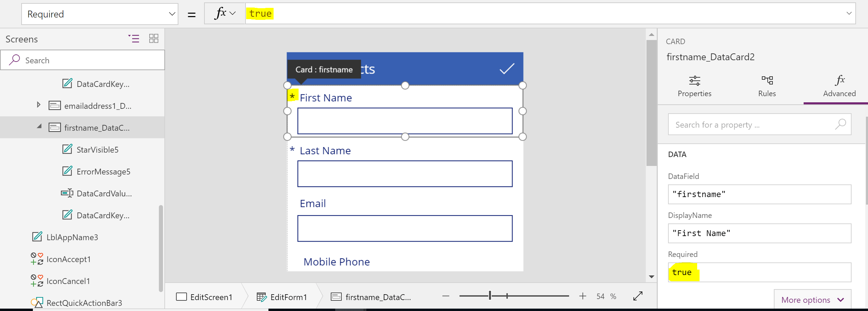Select StarVisible5 in the tree view
Image resolution: width=868 pixels, height=311 pixels.
point(97,150)
